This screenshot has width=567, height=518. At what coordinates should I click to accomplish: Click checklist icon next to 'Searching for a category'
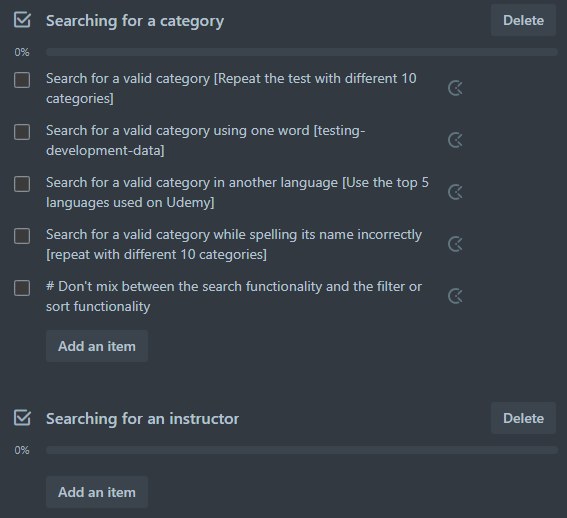(x=22, y=20)
